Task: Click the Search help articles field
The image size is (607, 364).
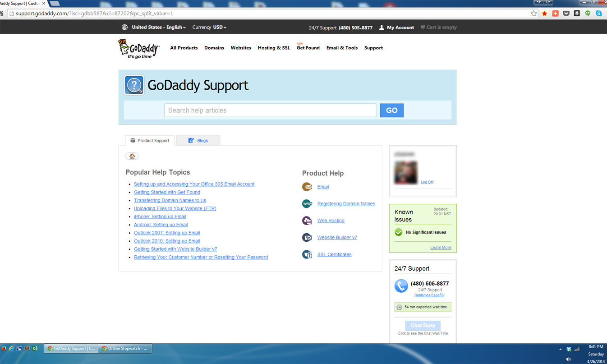Action: tap(270, 111)
